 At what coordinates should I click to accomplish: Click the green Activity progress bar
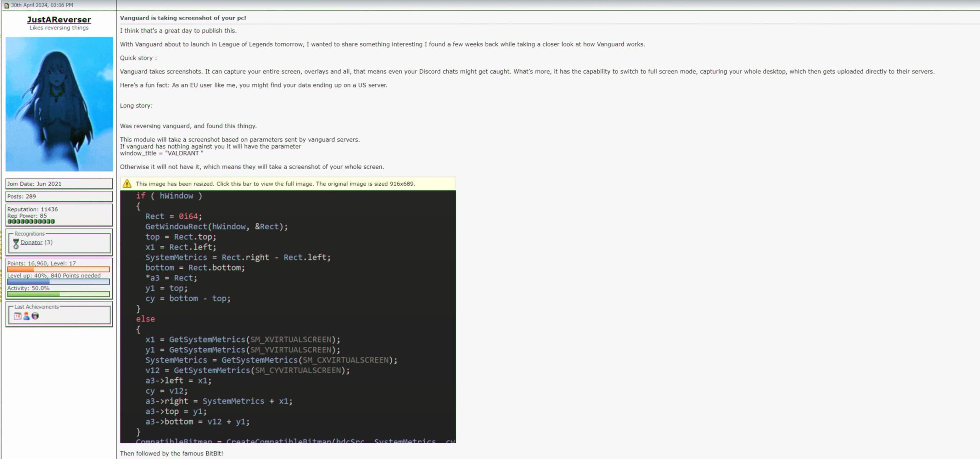point(59,294)
